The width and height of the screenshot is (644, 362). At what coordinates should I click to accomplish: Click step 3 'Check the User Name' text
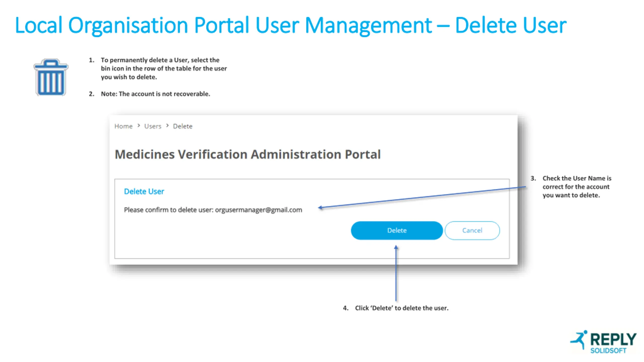click(x=577, y=187)
